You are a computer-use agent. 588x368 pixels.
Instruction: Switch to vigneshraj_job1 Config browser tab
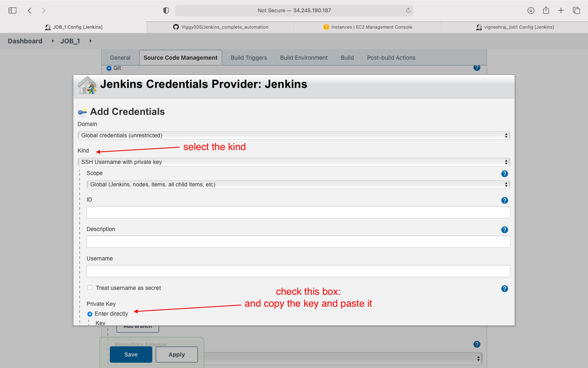pyautogui.click(x=514, y=27)
